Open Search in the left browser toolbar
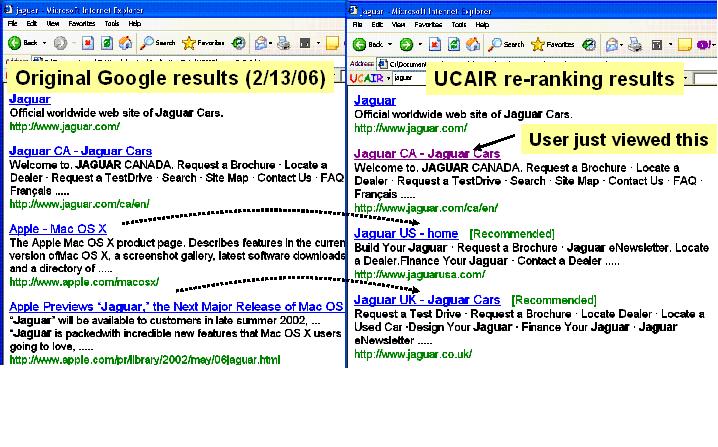The image size is (718, 447). point(158,43)
